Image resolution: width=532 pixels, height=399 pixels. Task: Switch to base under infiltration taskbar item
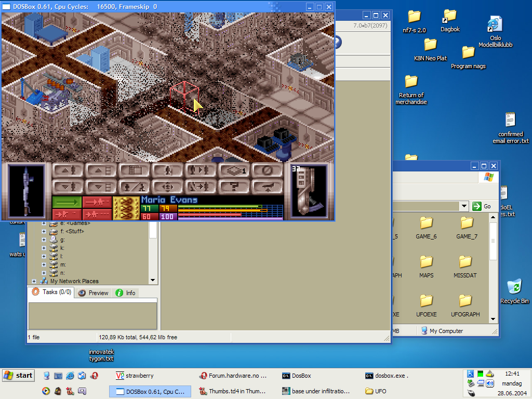tap(316, 391)
